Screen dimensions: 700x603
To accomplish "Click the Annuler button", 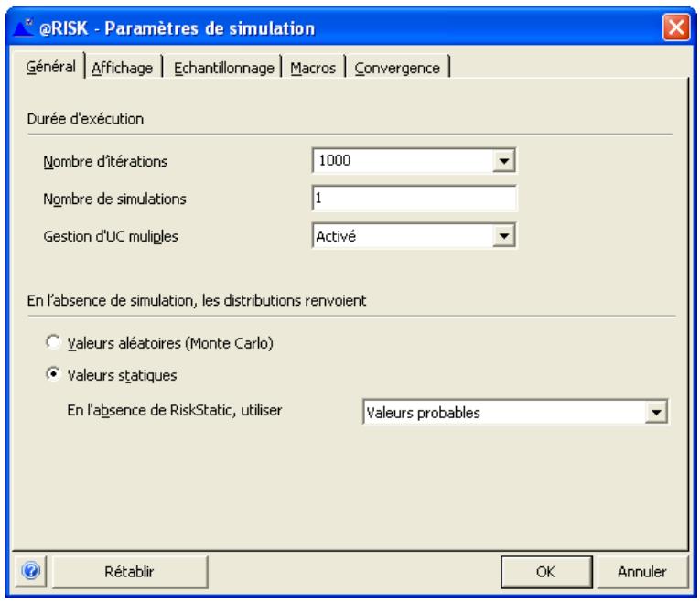I will [x=640, y=571].
